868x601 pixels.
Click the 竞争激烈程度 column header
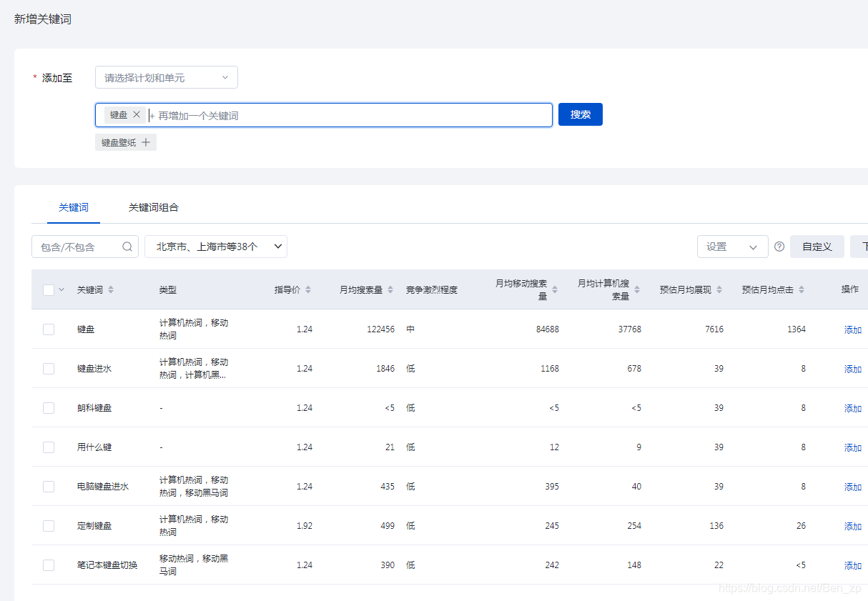(x=432, y=289)
